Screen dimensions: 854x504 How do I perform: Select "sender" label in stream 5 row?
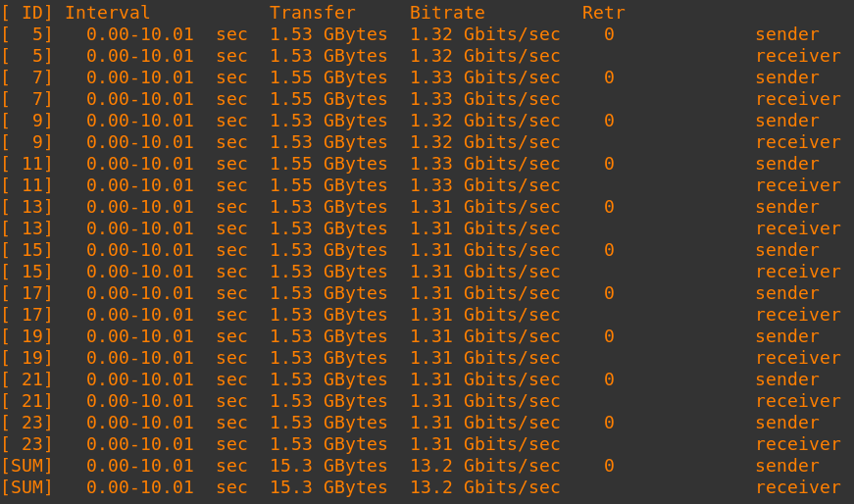[787, 34]
